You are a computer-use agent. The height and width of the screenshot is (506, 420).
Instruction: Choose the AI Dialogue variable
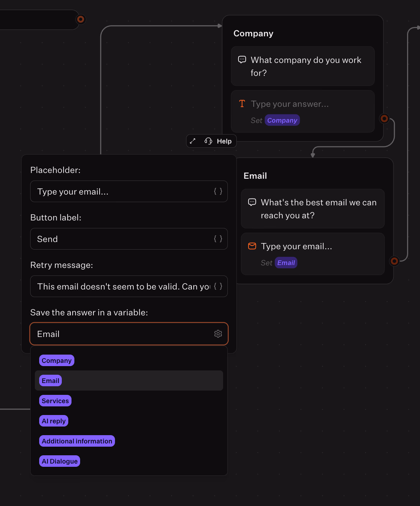60,461
